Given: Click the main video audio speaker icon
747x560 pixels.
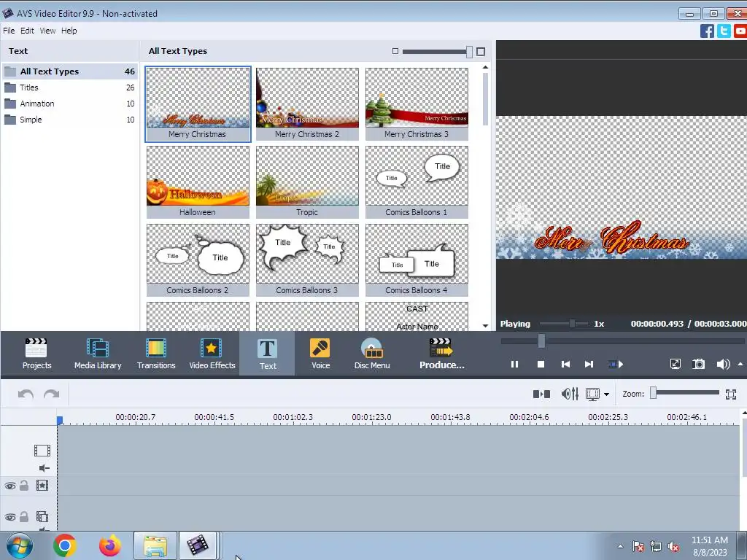Looking at the screenshot, I should [44, 468].
